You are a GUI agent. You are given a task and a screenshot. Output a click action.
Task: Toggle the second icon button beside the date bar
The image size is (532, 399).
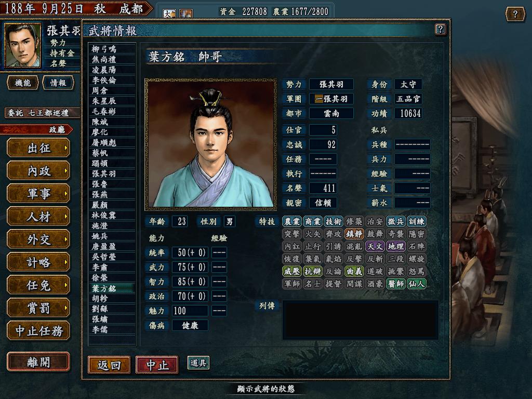point(185,14)
